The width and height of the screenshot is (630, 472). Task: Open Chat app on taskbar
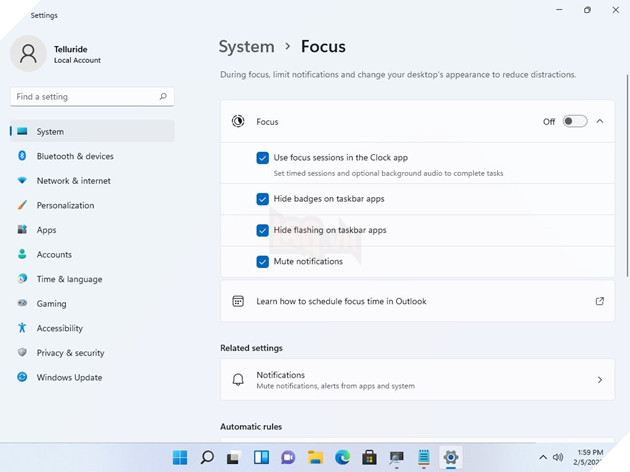click(288, 457)
